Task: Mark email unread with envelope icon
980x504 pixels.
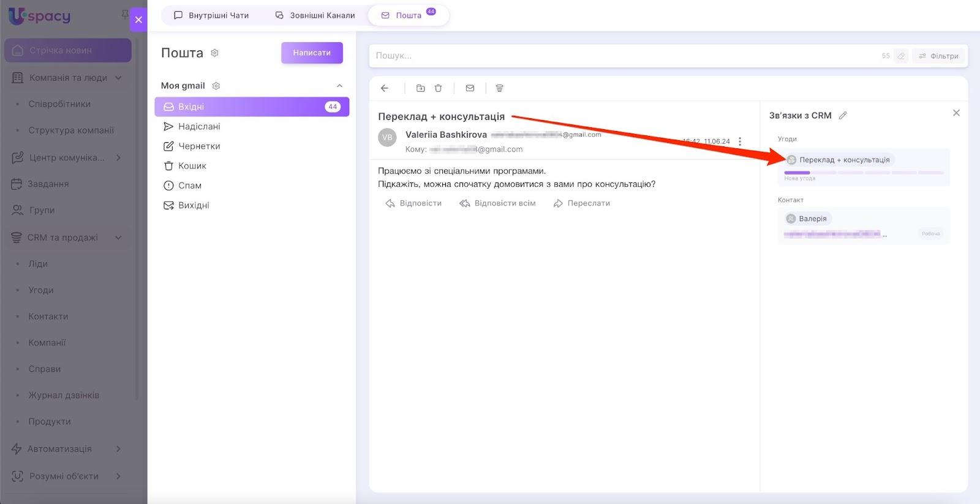Action: pyautogui.click(x=470, y=88)
